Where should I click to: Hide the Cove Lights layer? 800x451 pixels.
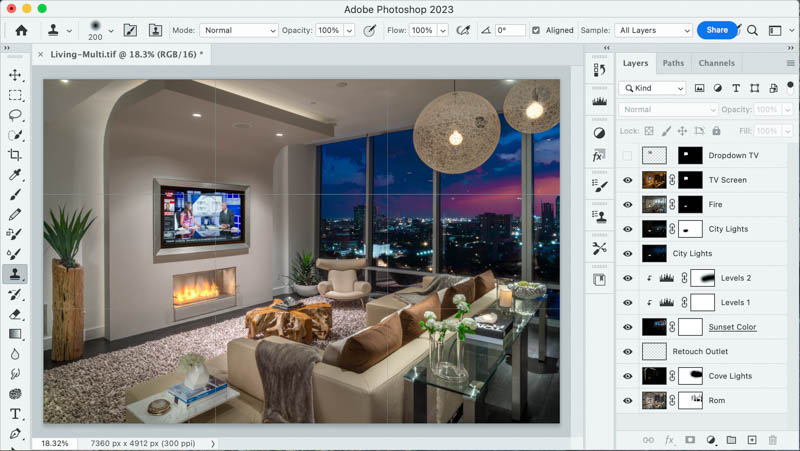coord(628,376)
